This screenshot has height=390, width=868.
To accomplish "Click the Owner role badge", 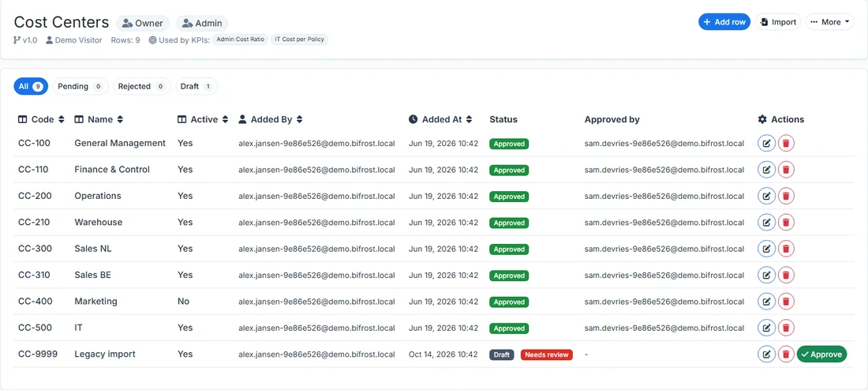I will [x=142, y=23].
